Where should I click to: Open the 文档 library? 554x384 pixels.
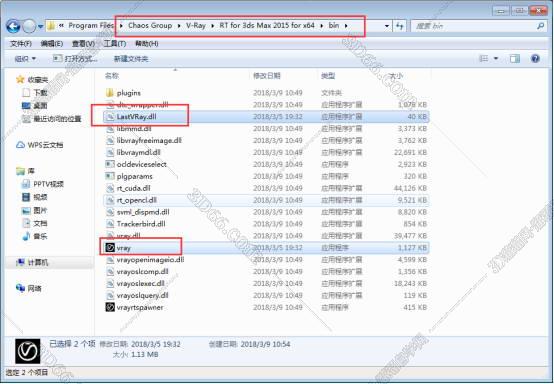40,223
